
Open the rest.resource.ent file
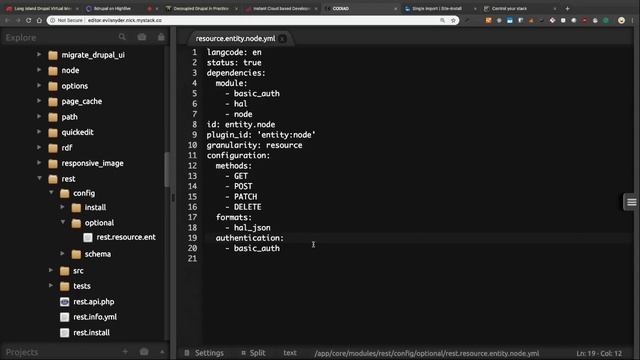click(x=126, y=237)
